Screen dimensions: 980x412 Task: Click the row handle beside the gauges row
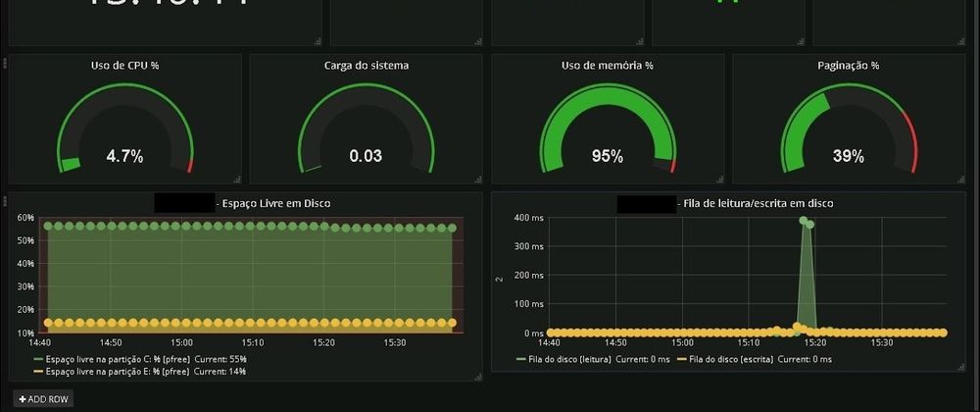coord(5,61)
